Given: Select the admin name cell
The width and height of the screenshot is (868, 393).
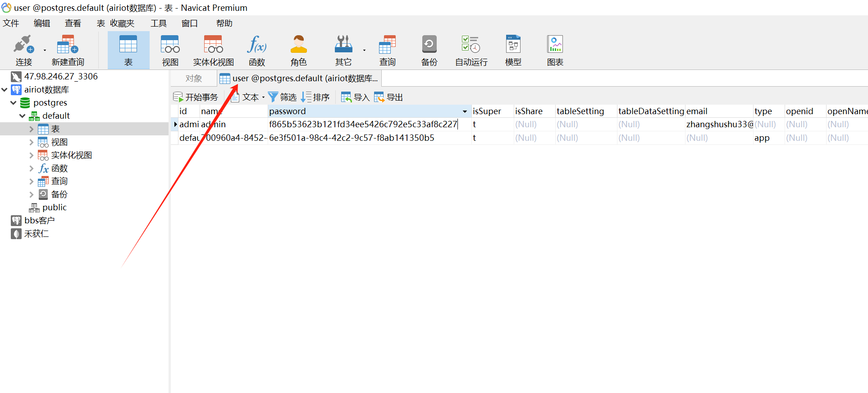Looking at the screenshot, I should (233, 124).
